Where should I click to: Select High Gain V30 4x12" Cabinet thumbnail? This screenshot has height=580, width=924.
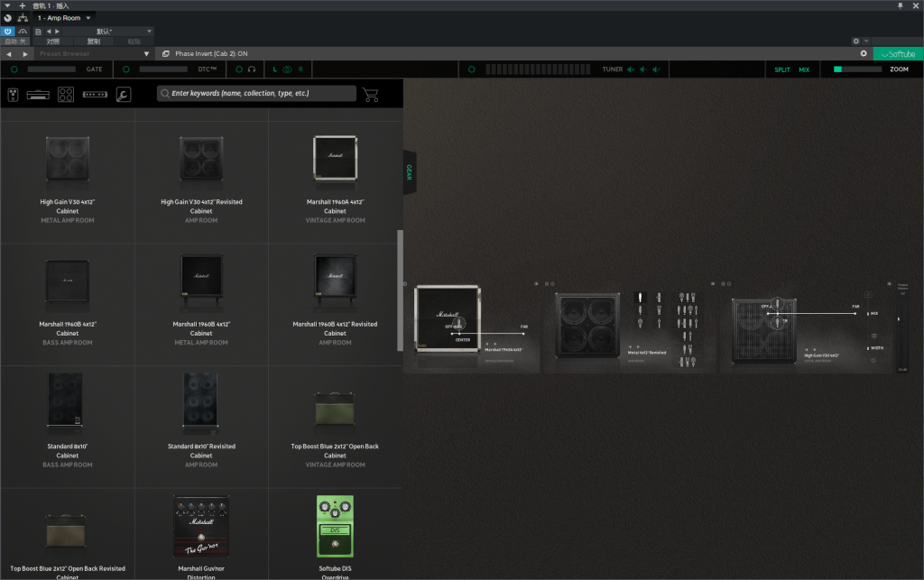click(x=68, y=159)
